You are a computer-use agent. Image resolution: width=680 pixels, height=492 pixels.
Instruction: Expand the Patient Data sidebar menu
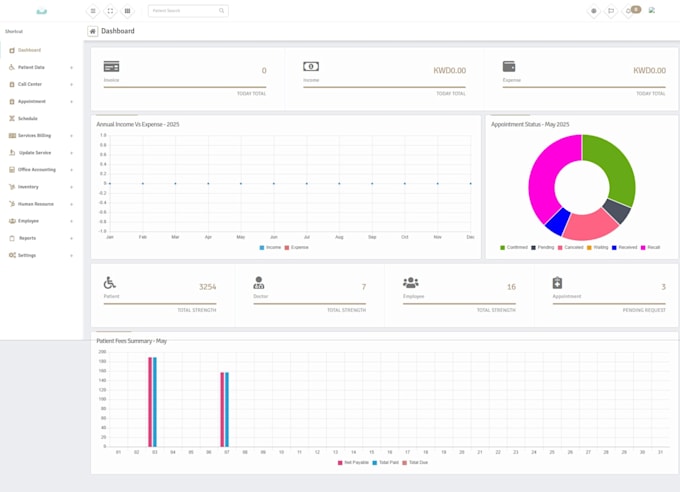point(38,67)
